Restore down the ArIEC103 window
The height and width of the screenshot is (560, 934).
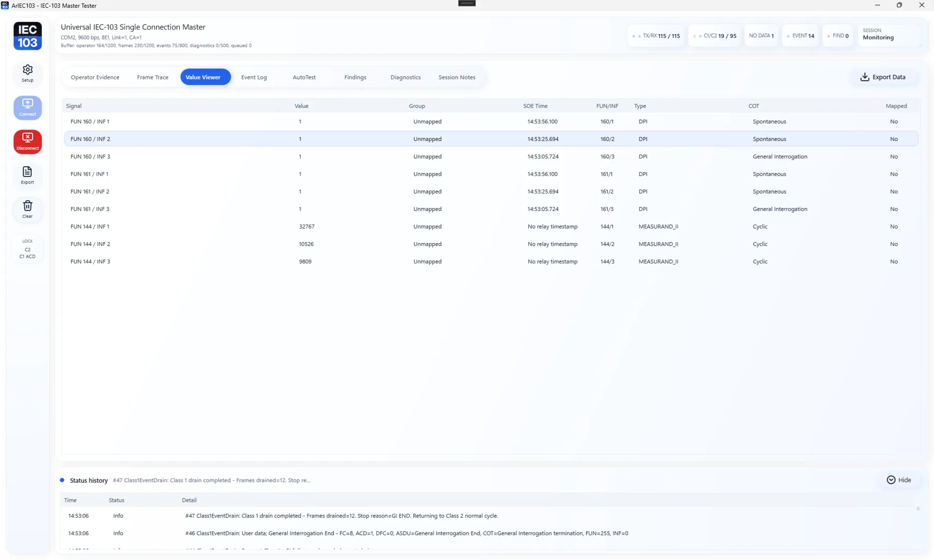click(899, 5)
